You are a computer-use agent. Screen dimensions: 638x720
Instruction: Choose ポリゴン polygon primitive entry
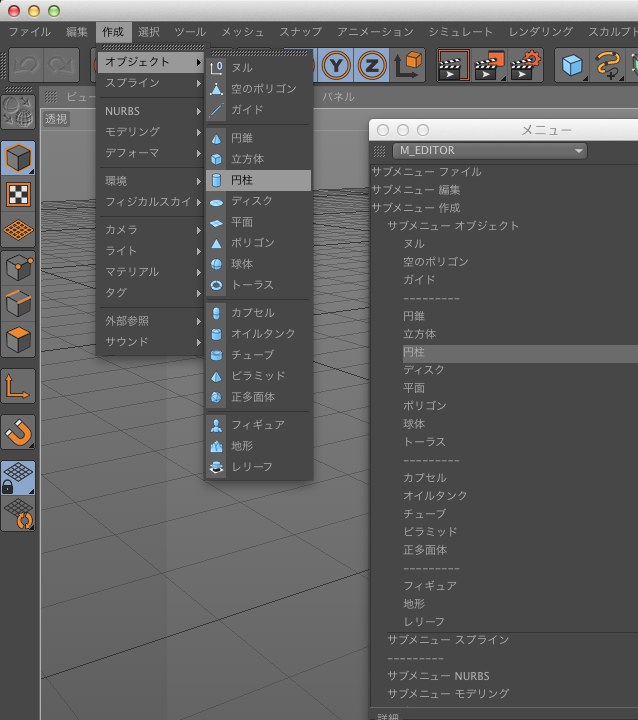click(x=259, y=243)
